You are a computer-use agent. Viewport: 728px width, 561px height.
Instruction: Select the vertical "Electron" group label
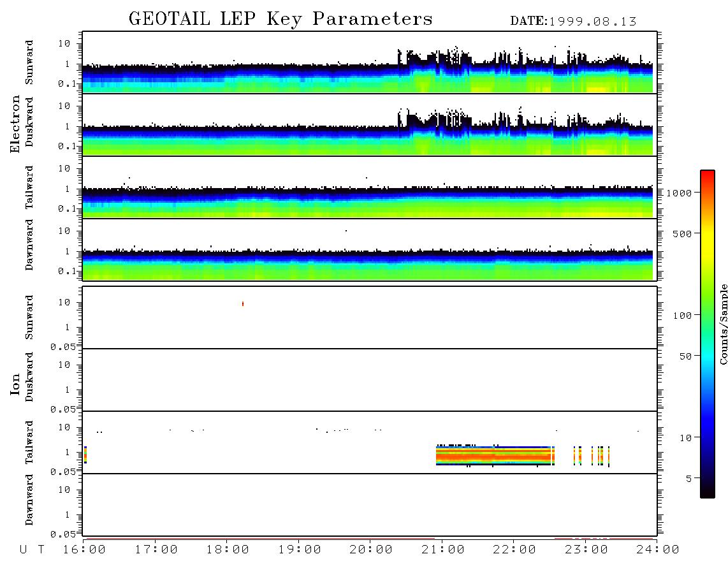point(15,124)
